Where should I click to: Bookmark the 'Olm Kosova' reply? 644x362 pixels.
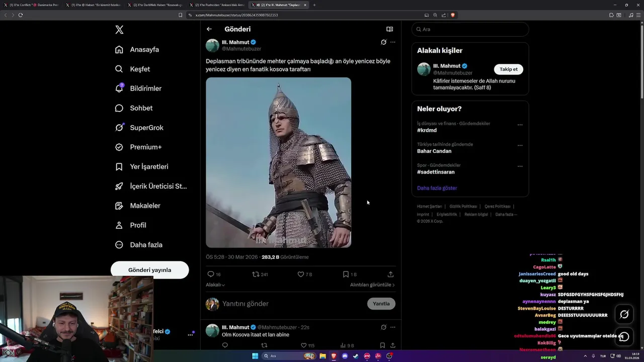point(382,345)
